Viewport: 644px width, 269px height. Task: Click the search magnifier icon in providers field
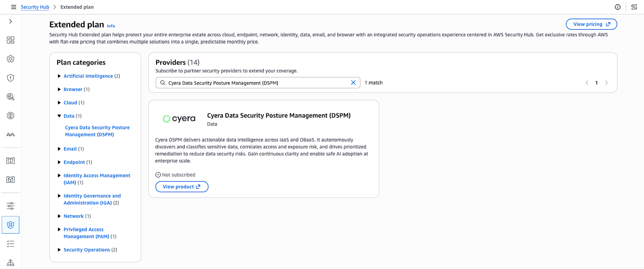[x=163, y=83]
